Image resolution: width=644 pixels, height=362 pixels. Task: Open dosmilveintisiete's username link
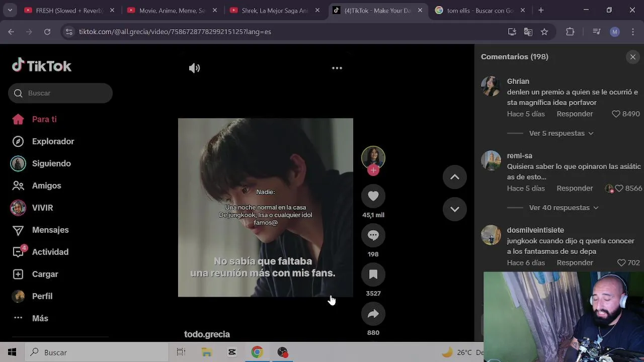tap(535, 230)
